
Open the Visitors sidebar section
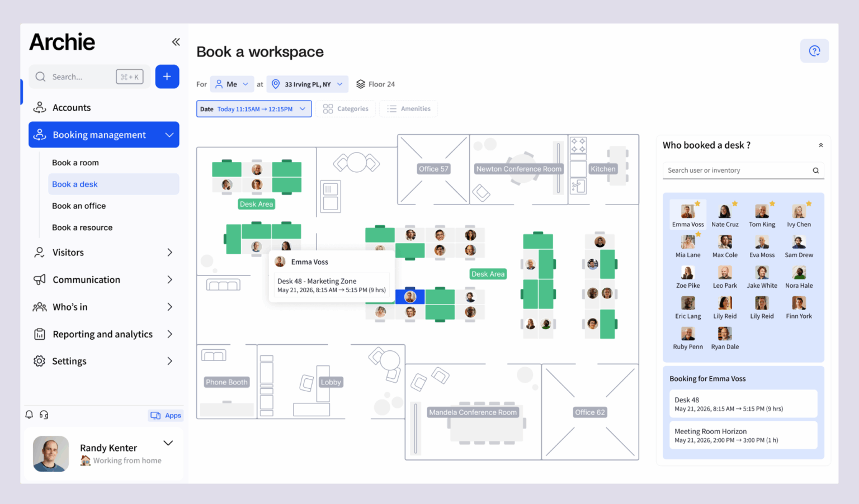coord(68,252)
